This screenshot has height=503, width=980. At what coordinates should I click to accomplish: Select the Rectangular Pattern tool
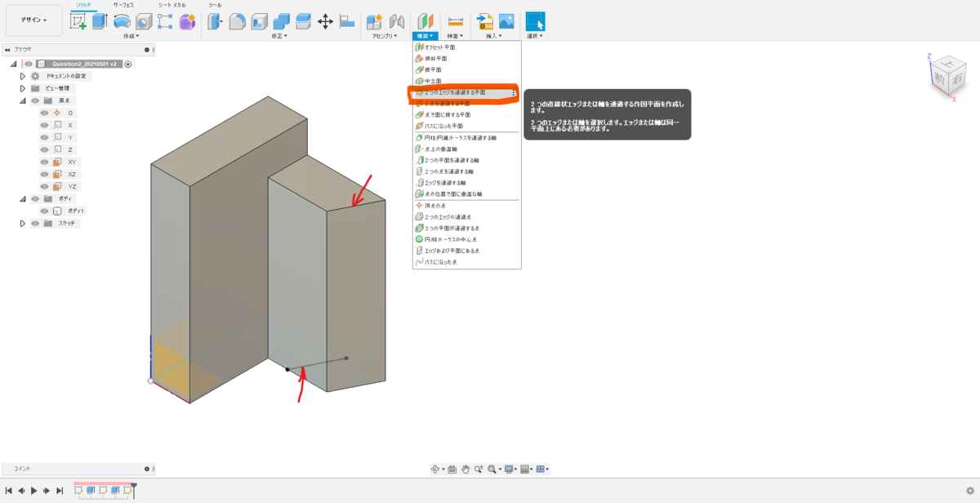tap(165, 22)
